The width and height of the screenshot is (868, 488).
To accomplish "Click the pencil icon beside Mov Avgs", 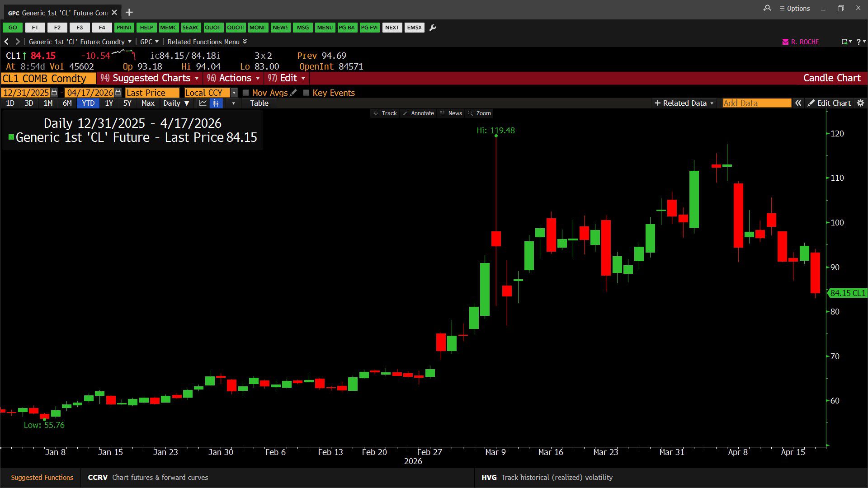I will coord(293,93).
